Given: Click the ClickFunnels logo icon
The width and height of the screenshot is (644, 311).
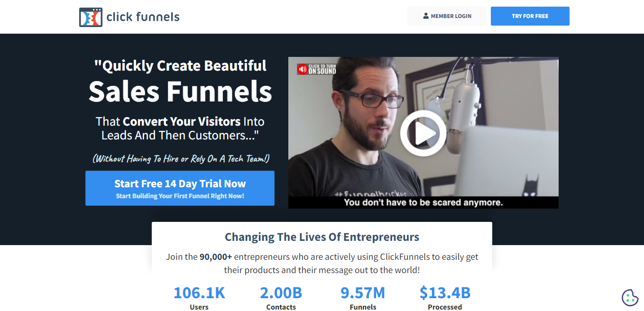Looking at the screenshot, I should pos(91,17).
